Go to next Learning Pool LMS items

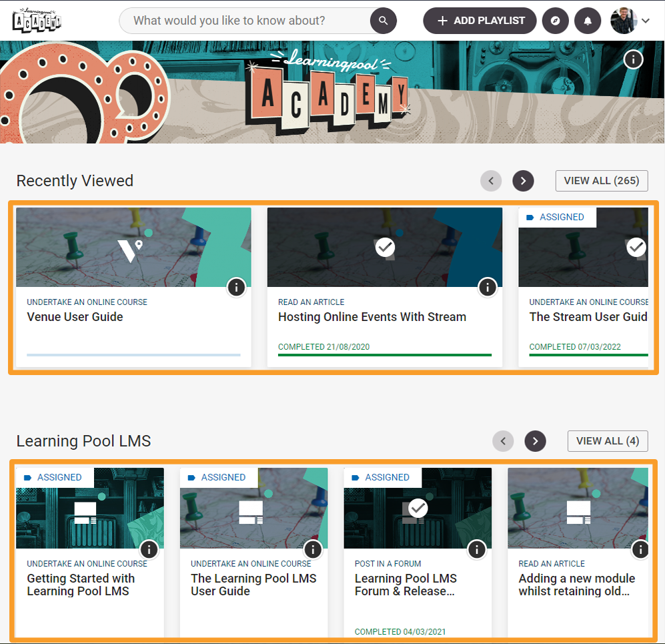535,441
